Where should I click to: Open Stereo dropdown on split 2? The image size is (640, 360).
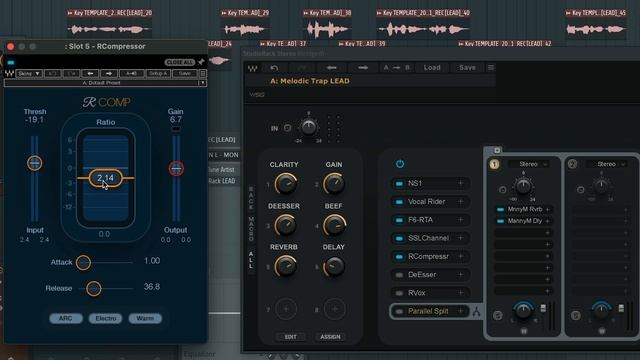pos(607,164)
